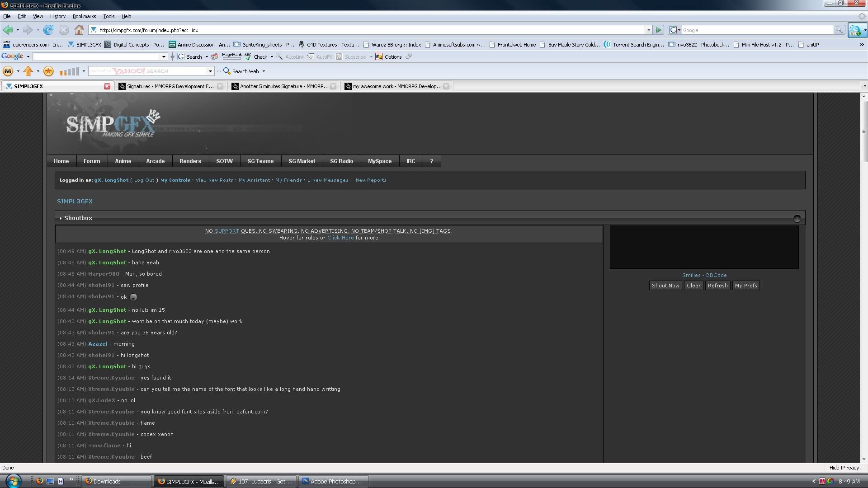This screenshot has height=488, width=868.
Task: Click the search magnifier in the Google search box
Action: coord(839,30)
